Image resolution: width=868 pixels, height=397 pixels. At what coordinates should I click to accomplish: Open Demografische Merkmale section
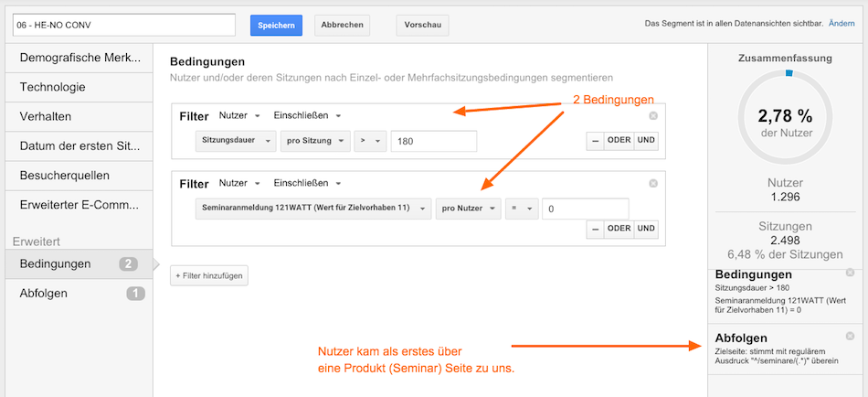pos(79,58)
